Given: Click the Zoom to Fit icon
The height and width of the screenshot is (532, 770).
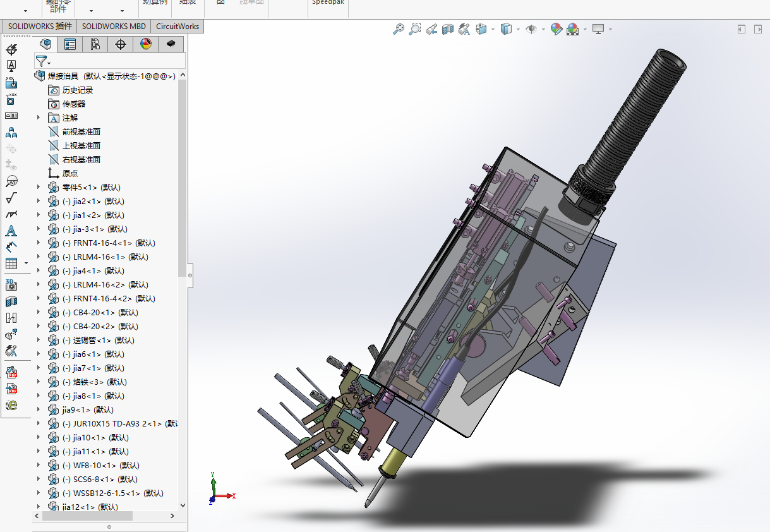Looking at the screenshot, I should [398, 29].
